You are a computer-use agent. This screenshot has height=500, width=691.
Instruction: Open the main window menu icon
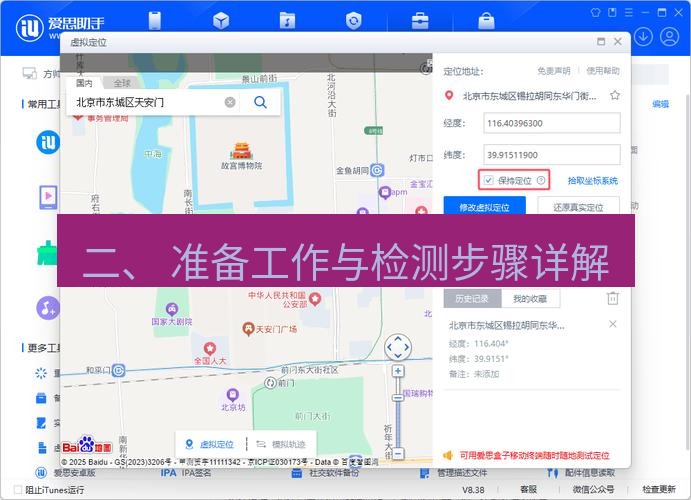click(x=629, y=12)
